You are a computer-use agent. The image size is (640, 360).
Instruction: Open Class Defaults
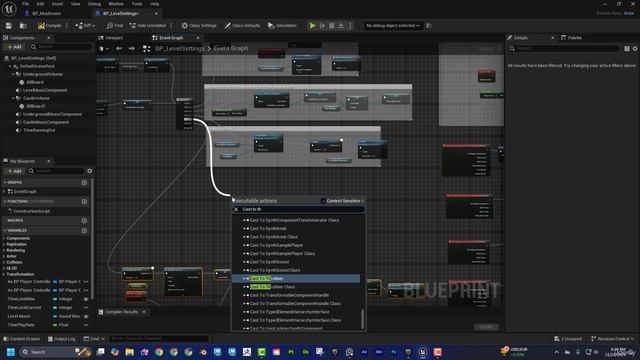point(242,26)
